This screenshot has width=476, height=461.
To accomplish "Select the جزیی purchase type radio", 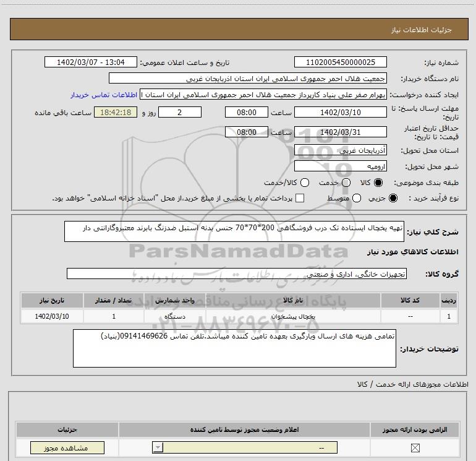I will coord(393,198).
